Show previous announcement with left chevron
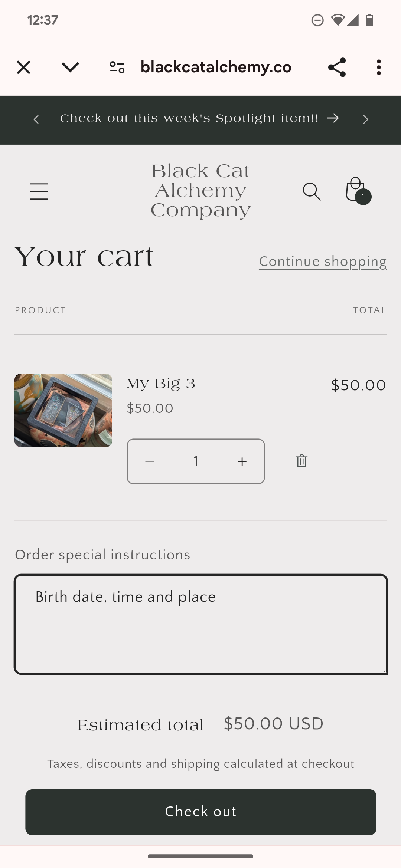This screenshot has width=401, height=868. [36, 119]
